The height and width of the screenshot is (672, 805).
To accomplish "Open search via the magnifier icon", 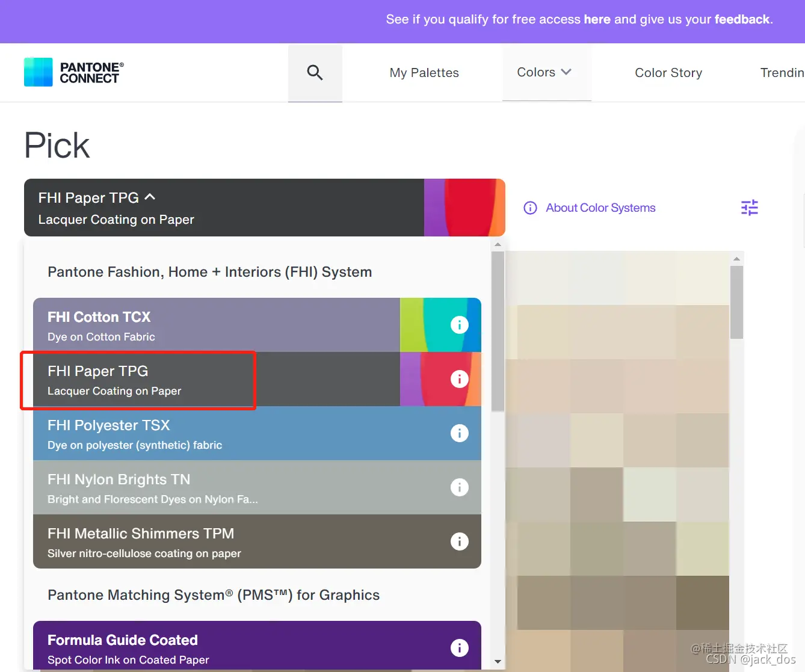I will click(x=315, y=73).
